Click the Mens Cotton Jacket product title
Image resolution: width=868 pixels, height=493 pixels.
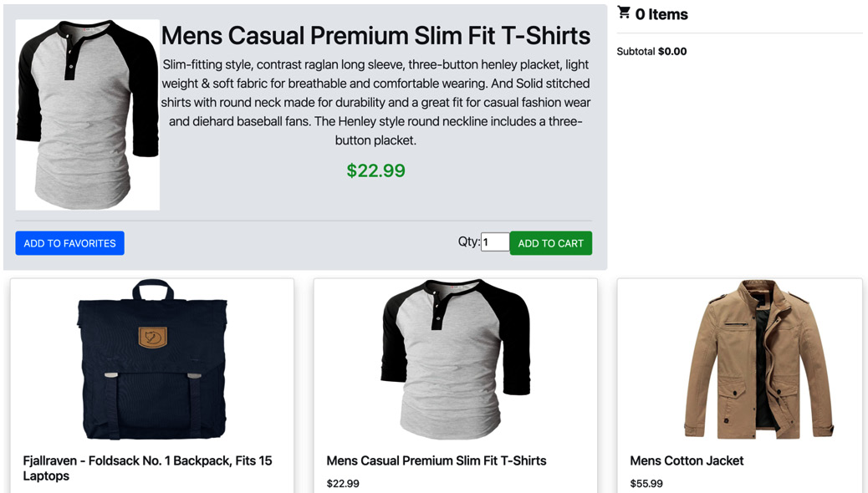(x=687, y=460)
